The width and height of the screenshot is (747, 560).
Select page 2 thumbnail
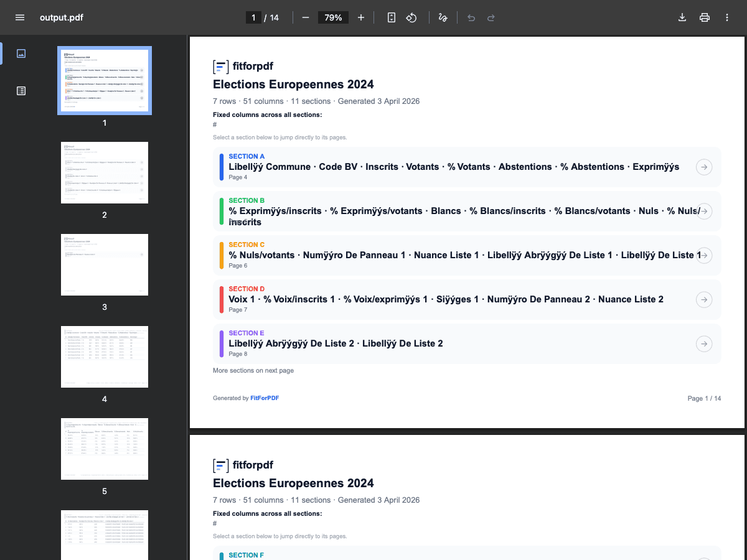(x=105, y=172)
